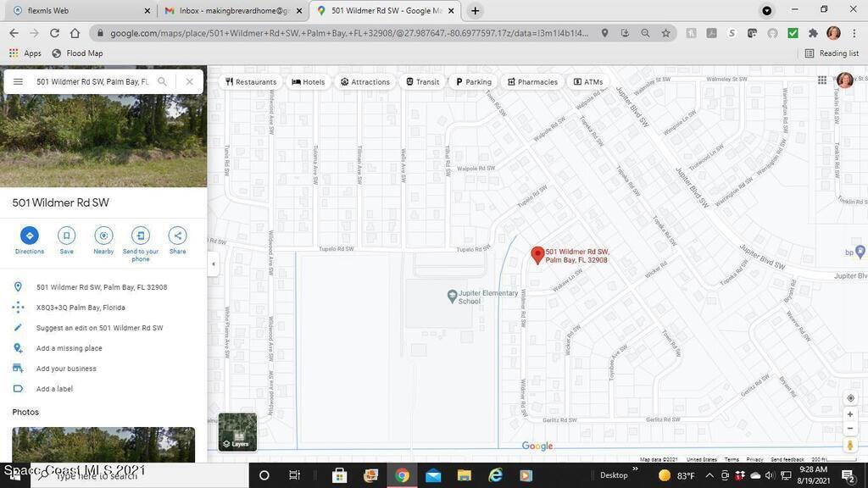Open Google apps grid icon
Image resolution: width=868 pixels, height=488 pixels.
[822, 80]
